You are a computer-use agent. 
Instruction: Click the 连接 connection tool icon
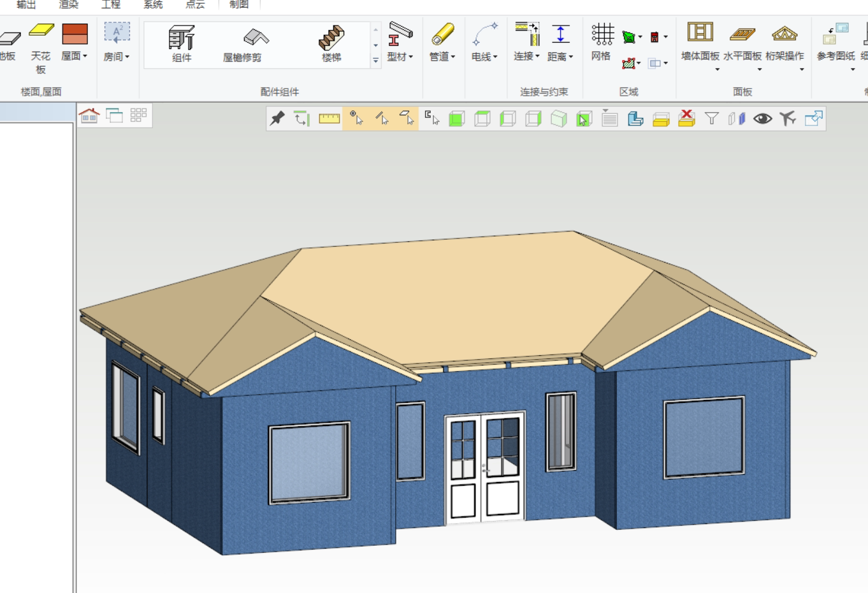(x=527, y=34)
